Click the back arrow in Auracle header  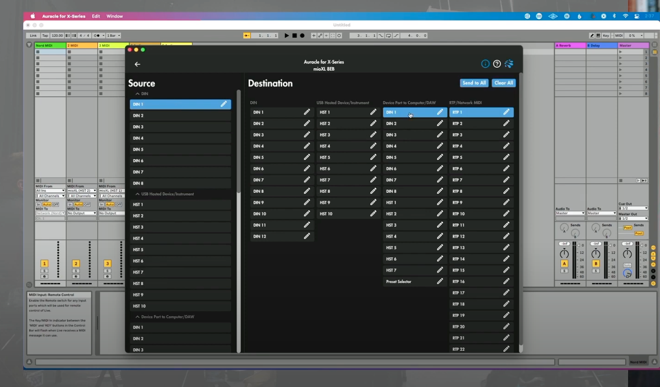pyautogui.click(x=137, y=64)
